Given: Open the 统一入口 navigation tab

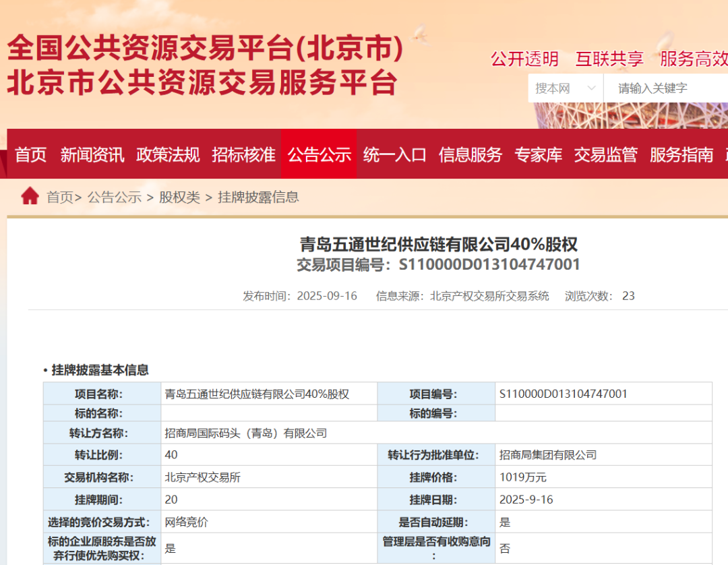Looking at the screenshot, I should pos(394,154).
